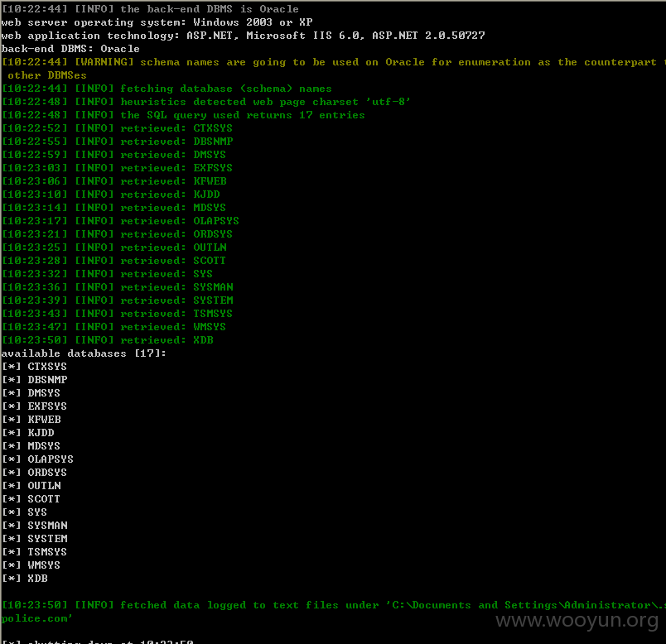This screenshot has width=666, height=644.
Task: Select the '[*] KFWEB' database entry
Action: click(31, 420)
